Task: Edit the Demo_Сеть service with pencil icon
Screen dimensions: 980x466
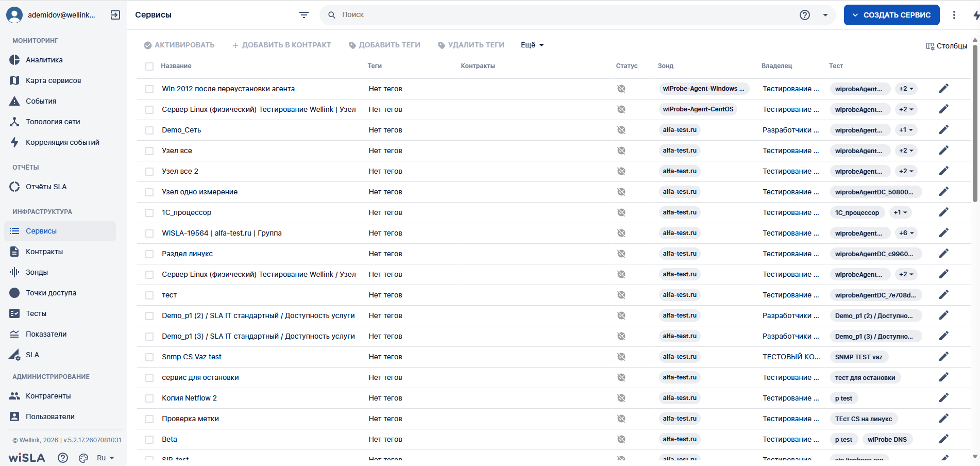Action: (x=944, y=130)
